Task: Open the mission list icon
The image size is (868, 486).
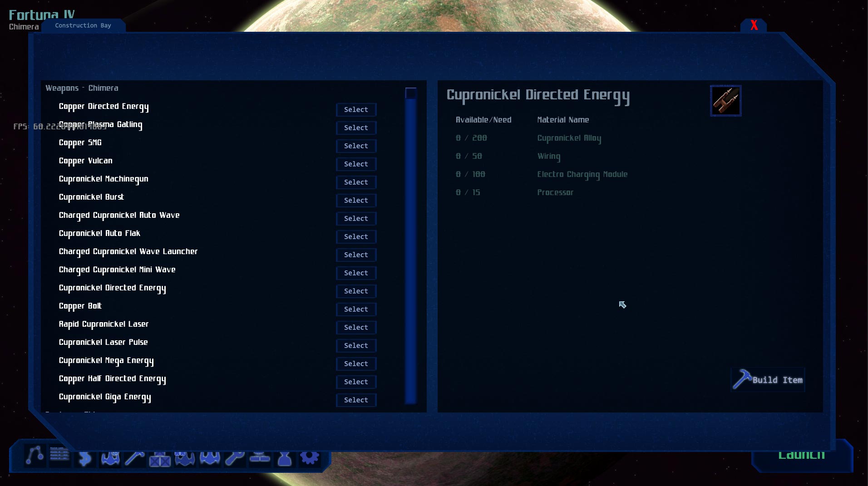Action: [x=59, y=456]
